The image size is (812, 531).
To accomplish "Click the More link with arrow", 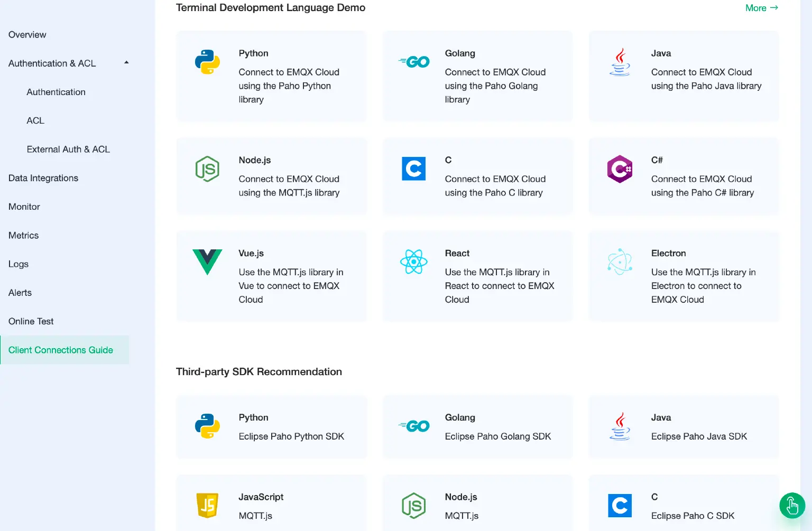I will [x=761, y=8].
